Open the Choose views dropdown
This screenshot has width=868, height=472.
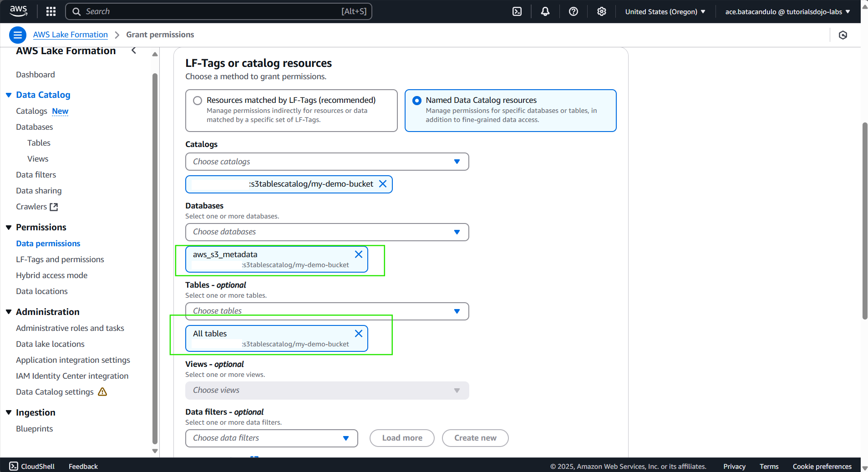pyautogui.click(x=327, y=391)
